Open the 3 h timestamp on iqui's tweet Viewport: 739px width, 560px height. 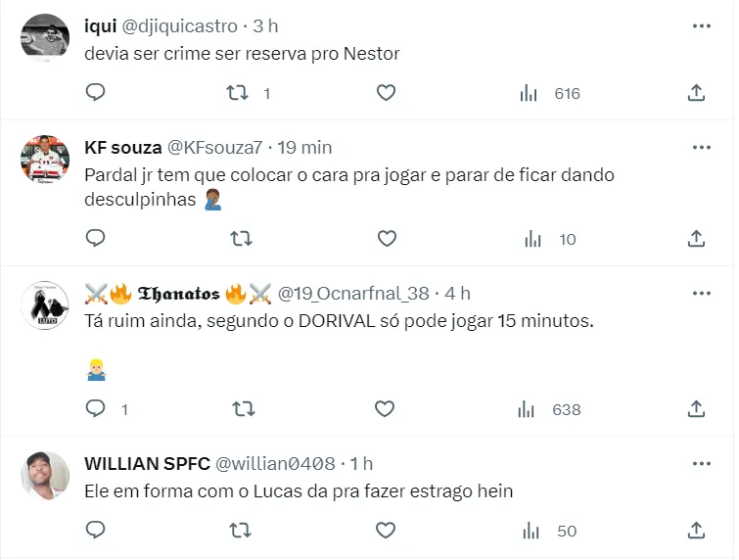click(265, 25)
